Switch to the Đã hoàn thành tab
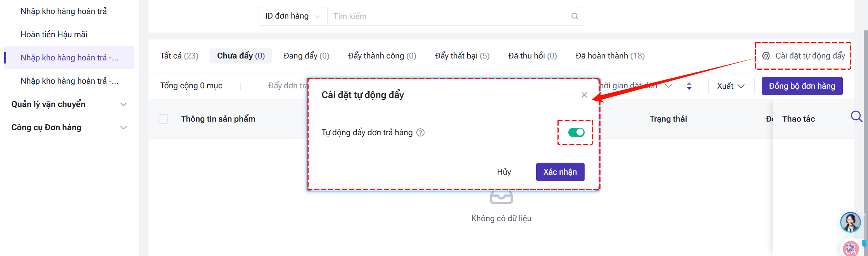 point(610,56)
